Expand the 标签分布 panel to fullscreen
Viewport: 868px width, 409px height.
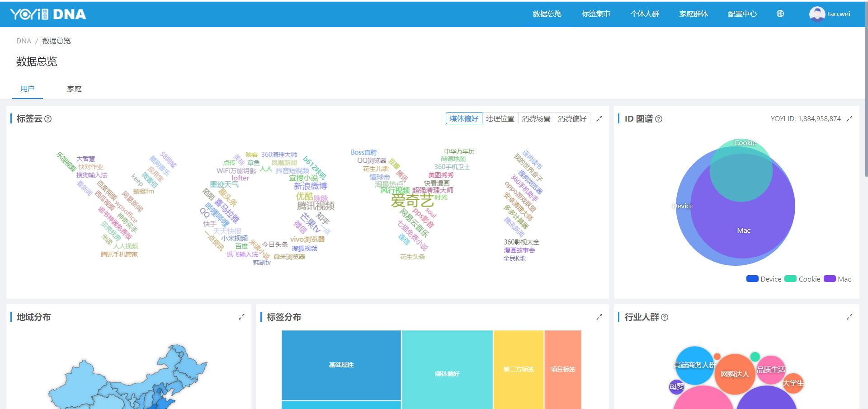click(599, 317)
